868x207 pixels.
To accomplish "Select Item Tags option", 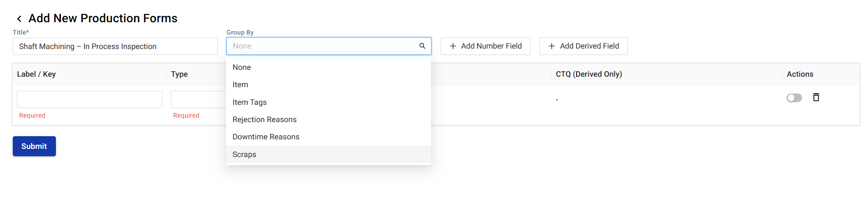I will pos(250,102).
